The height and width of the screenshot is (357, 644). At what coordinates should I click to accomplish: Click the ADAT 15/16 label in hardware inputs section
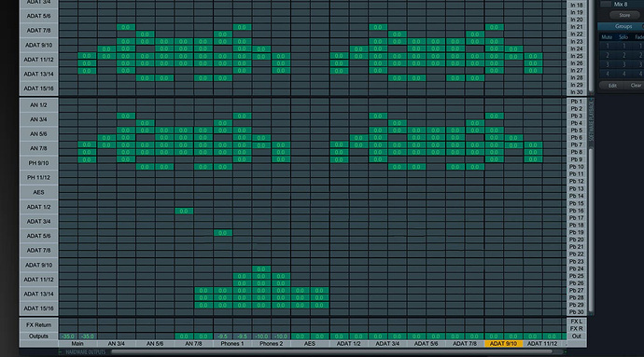pyautogui.click(x=38, y=89)
